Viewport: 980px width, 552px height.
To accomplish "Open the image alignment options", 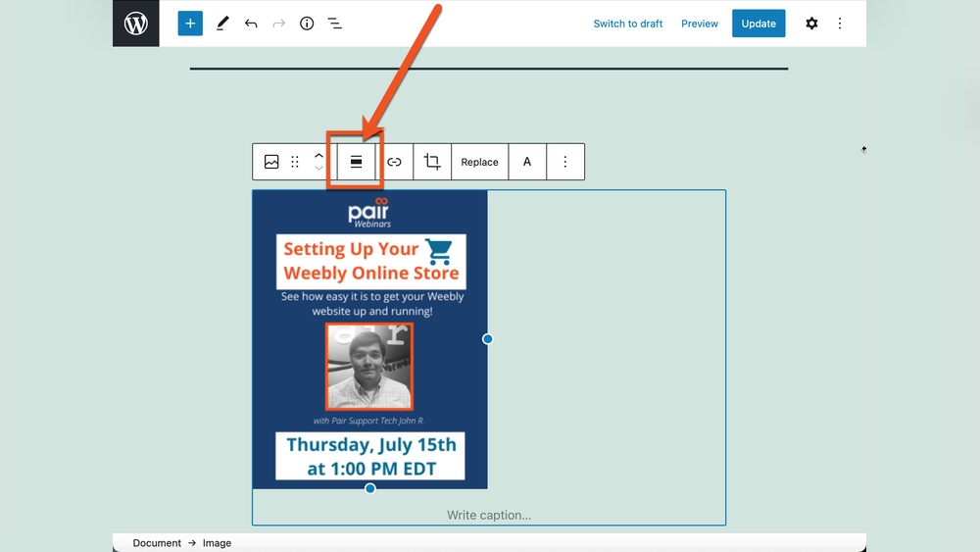I will (356, 162).
